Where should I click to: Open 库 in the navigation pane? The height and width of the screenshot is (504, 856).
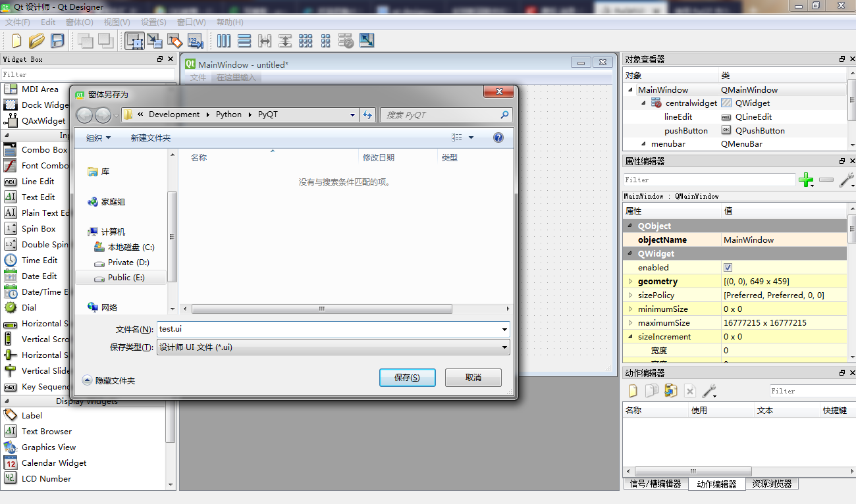tap(99, 171)
